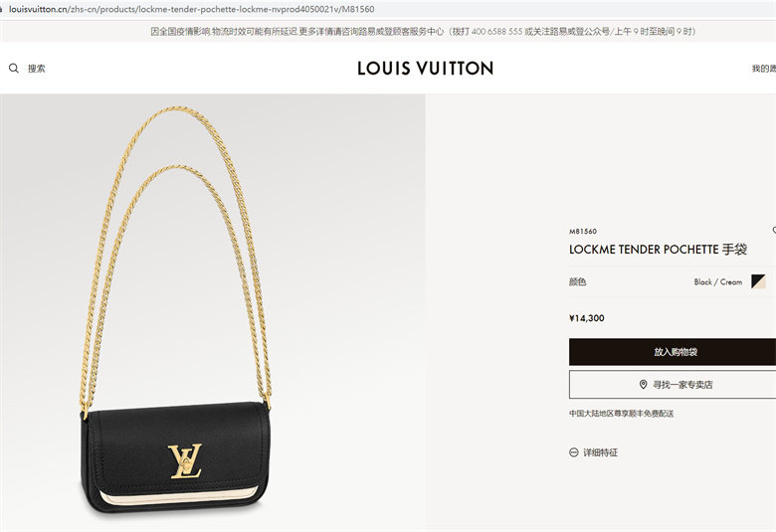Click the Black / Cream color label
Viewport: 776px width, 532px height.
(717, 282)
